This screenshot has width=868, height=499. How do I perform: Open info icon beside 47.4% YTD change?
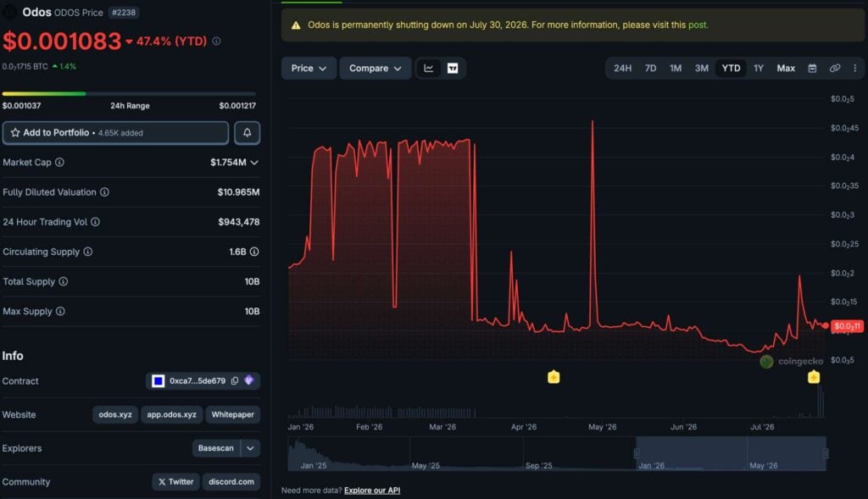(216, 41)
